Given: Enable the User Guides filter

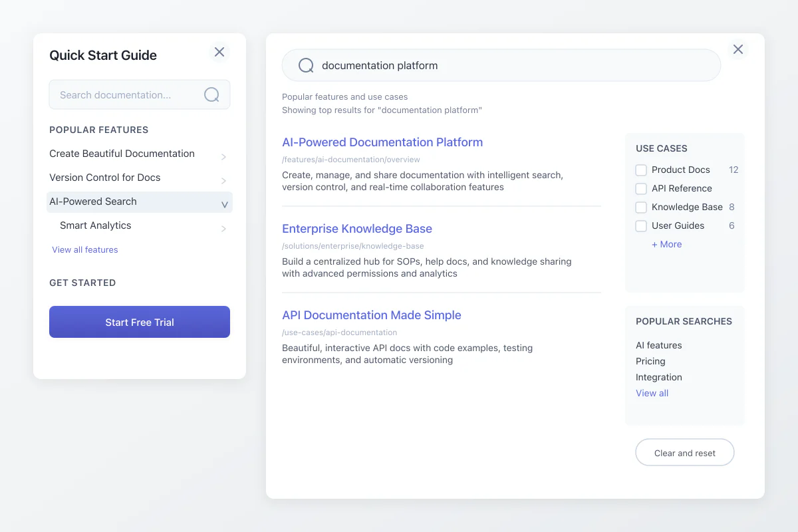Looking at the screenshot, I should point(640,225).
